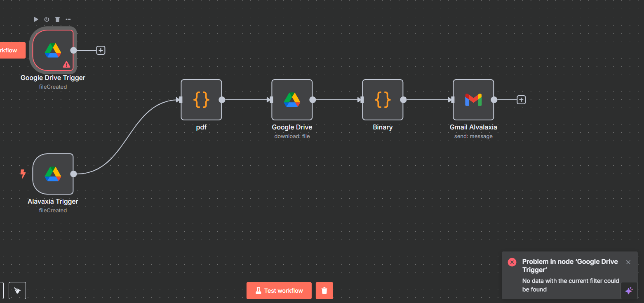
Task: Click the Test workflow button
Action: [279, 291]
